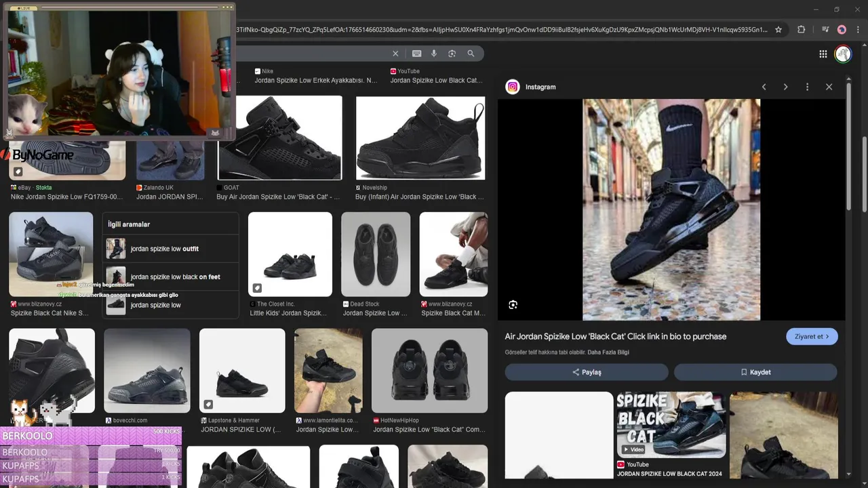Click JORDAN SPIZIKE LOW BLACK CAT 2024 caption
Viewport: 868px width, 488px height.
point(669,474)
